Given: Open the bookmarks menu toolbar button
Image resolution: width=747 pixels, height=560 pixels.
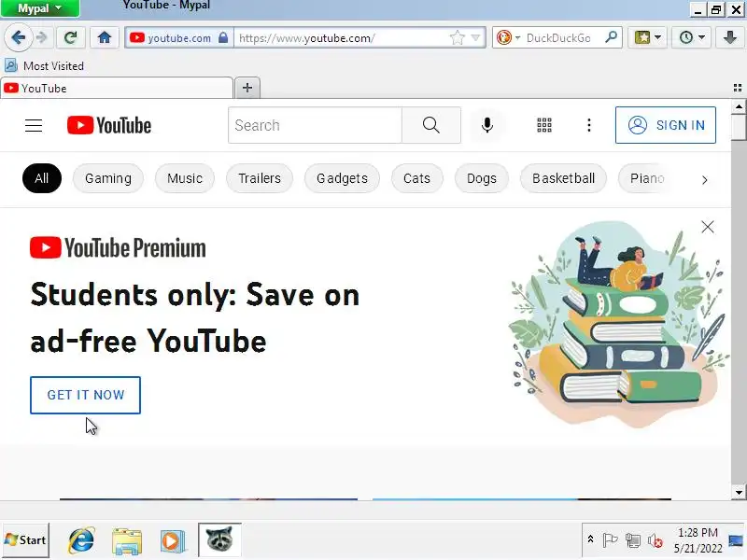Looking at the screenshot, I should coord(647,37).
